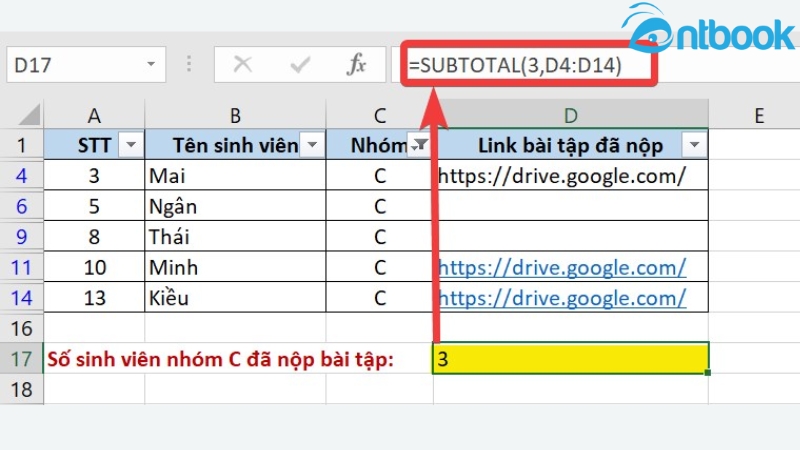Expand the Name Box dropdown arrow

[151, 64]
